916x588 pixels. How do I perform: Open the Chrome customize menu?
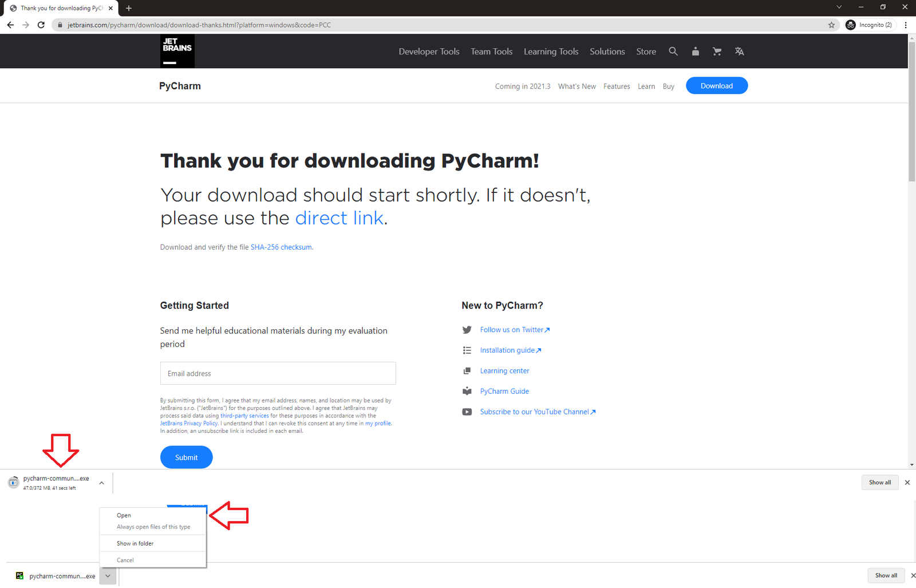905,25
